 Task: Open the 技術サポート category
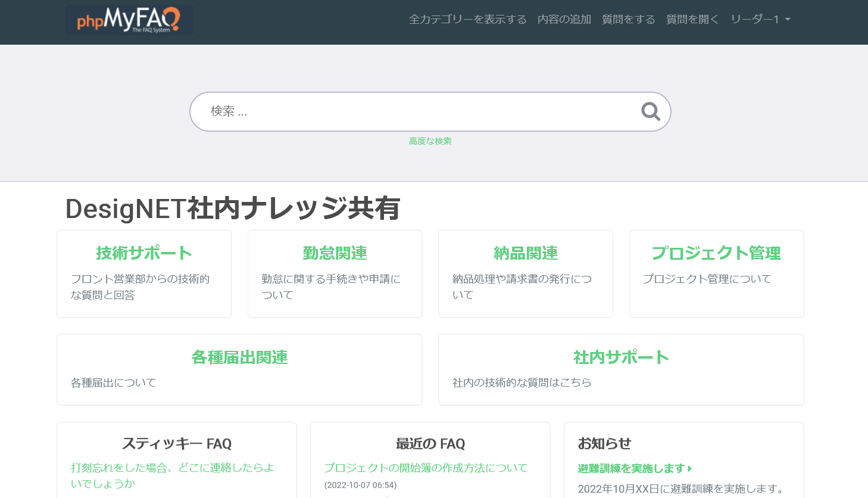click(x=143, y=253)
